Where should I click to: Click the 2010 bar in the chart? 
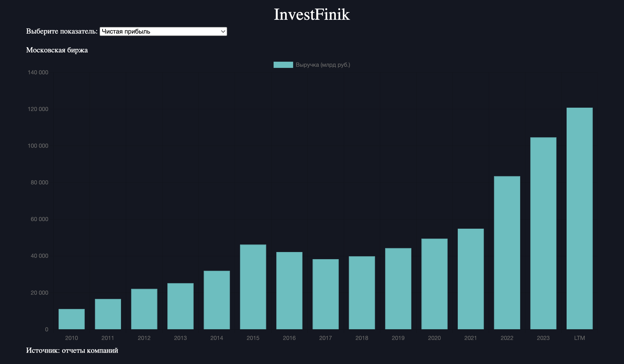pyautogui.click(x=71, y=319)
